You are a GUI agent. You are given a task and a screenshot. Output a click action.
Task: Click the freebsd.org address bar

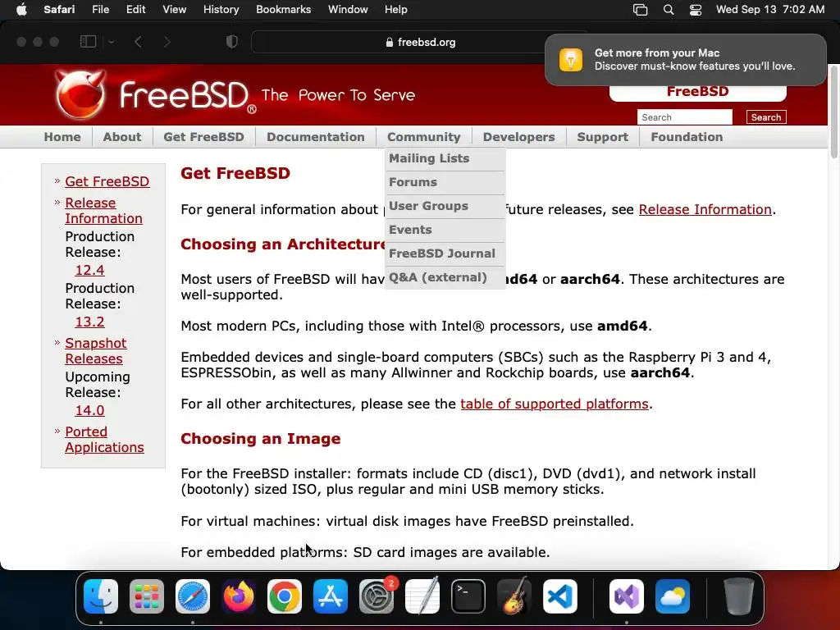pos(421,42)
